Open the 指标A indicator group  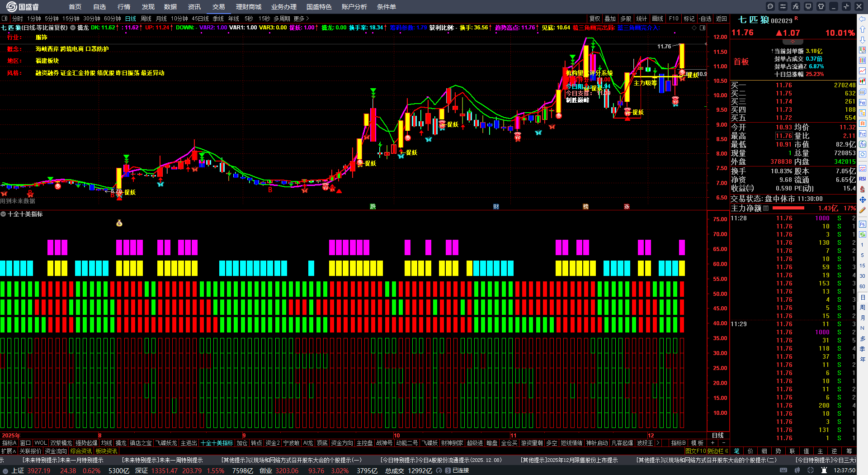tap(9, 443)
